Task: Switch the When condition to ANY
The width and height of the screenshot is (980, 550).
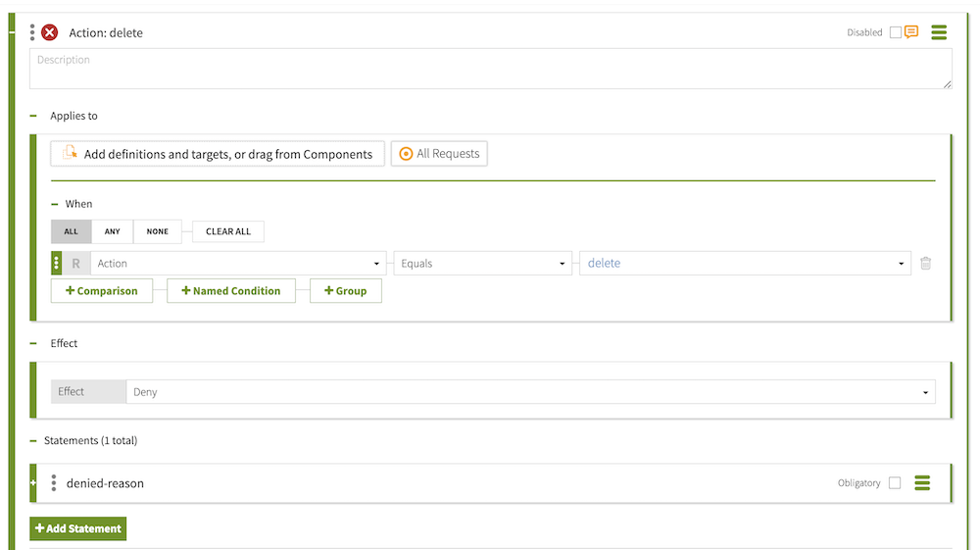Action: 113,231
